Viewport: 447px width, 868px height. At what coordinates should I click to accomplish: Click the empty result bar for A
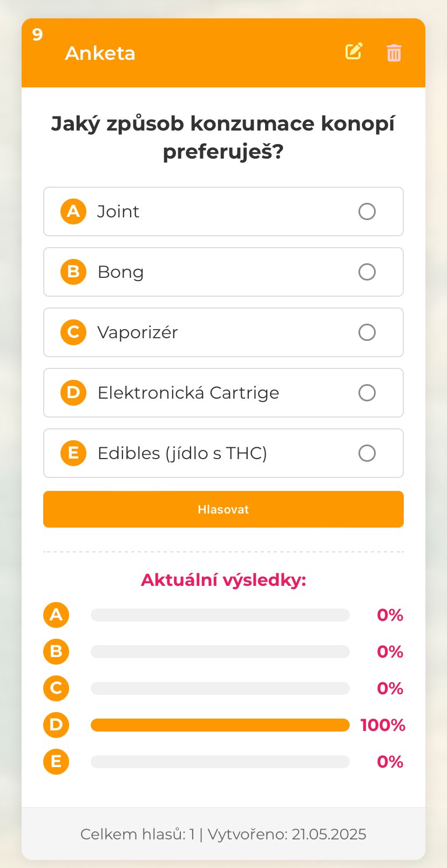pyautogui.click(x=220, y=615)
